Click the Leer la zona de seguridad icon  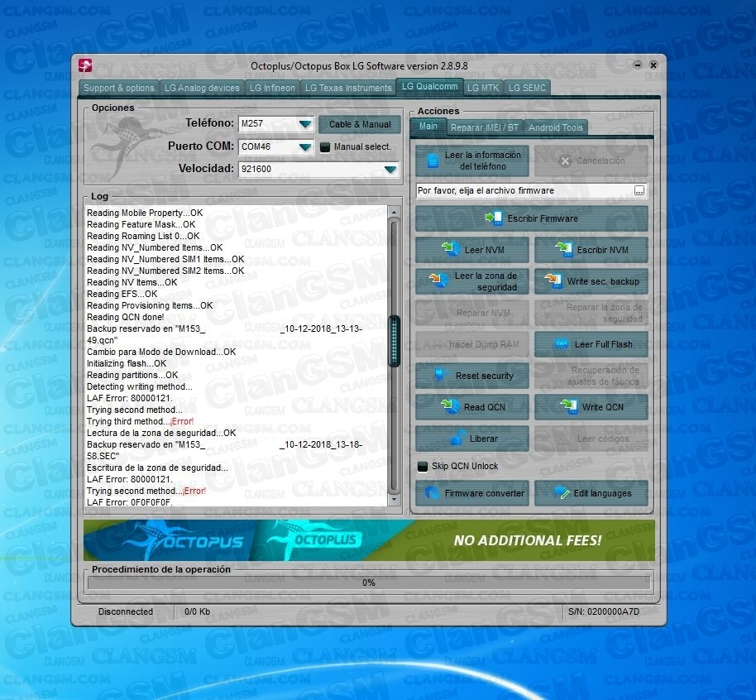click(x=438, y=280)
